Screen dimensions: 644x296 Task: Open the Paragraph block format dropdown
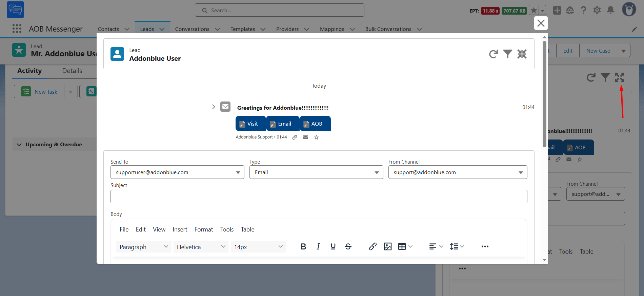[144, 247]
